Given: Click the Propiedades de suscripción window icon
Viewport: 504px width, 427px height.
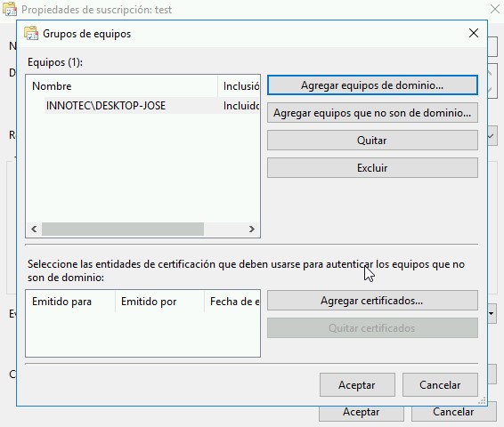Looking at the screenshot, I should [x=10, y=9].
